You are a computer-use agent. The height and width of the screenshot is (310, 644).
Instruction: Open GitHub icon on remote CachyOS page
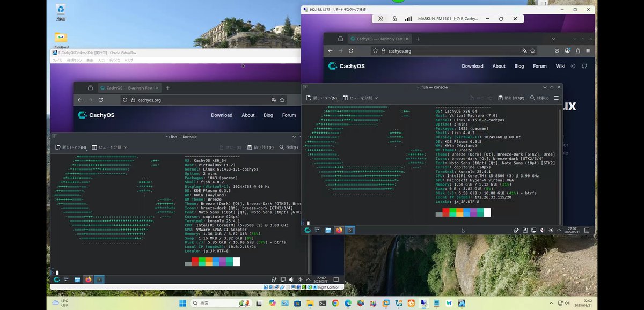pyautogui.click(x=584, y=66)
